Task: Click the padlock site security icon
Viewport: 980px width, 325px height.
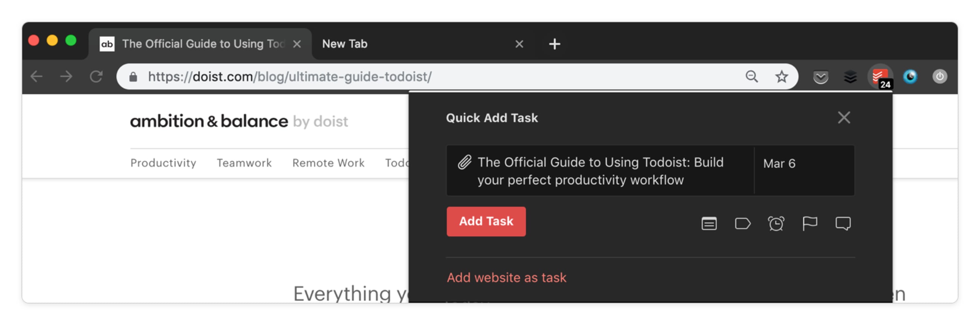Action: point(133,77)
